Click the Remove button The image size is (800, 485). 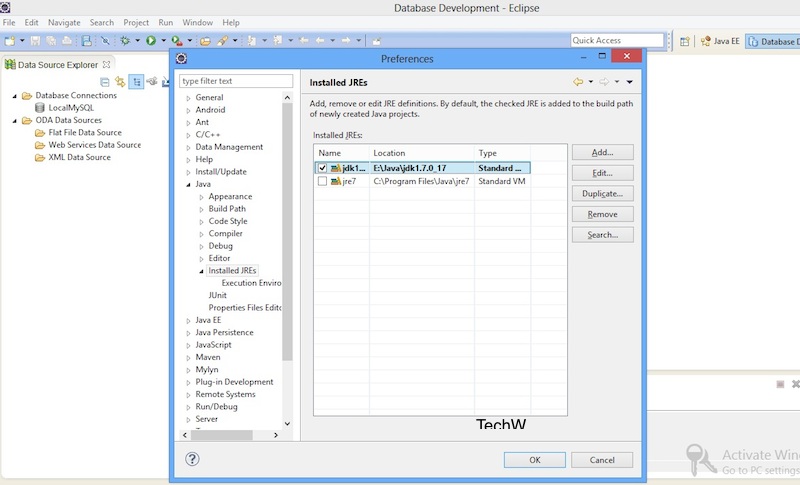point(603,214)
